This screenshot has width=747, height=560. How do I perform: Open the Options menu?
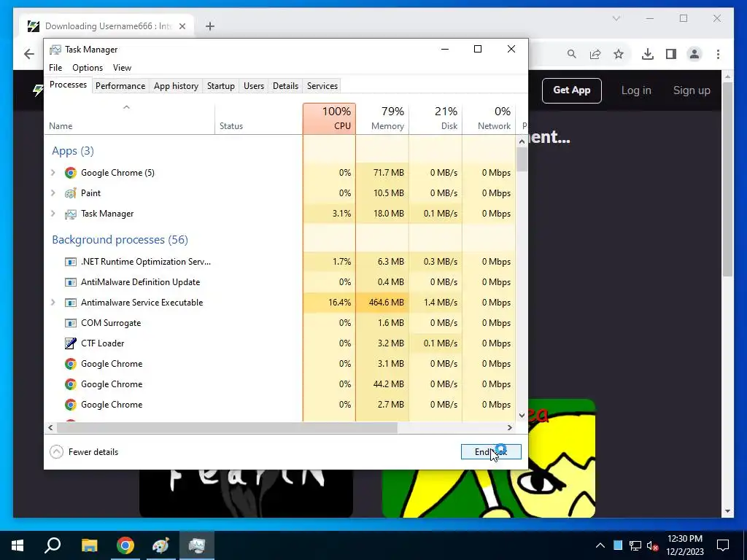click(x=88, y=68)
